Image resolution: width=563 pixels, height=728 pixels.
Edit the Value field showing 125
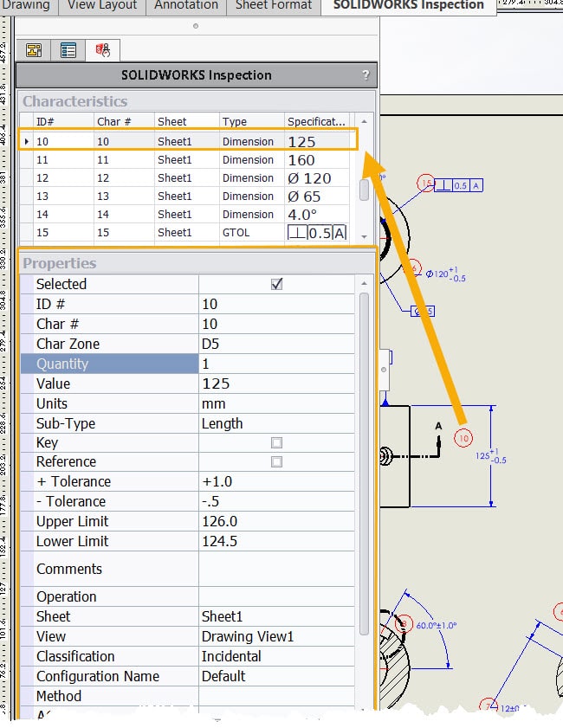277,384
